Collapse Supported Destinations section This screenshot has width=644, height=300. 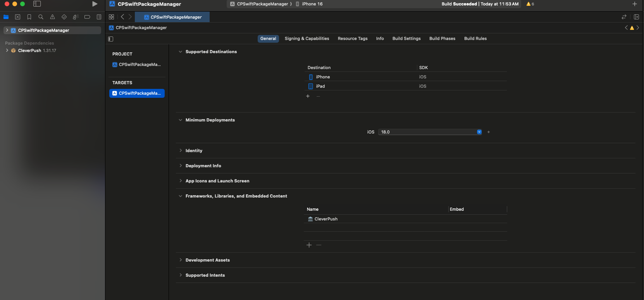180,52
